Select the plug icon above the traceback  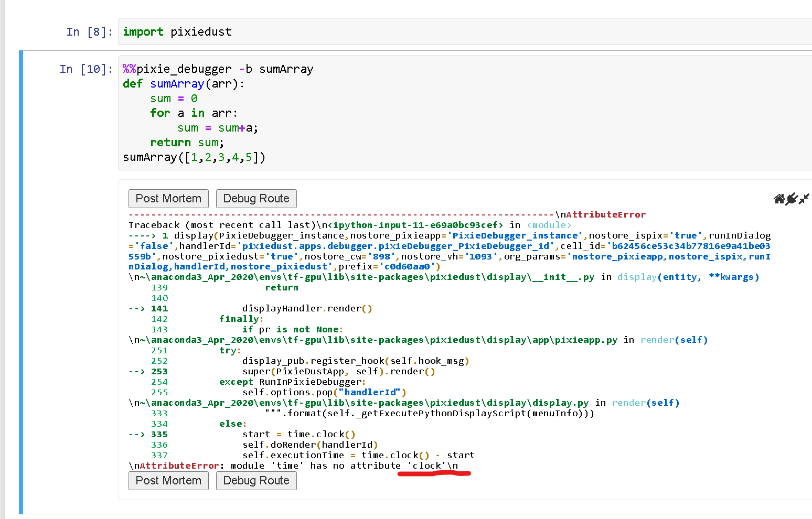(790, 199)
